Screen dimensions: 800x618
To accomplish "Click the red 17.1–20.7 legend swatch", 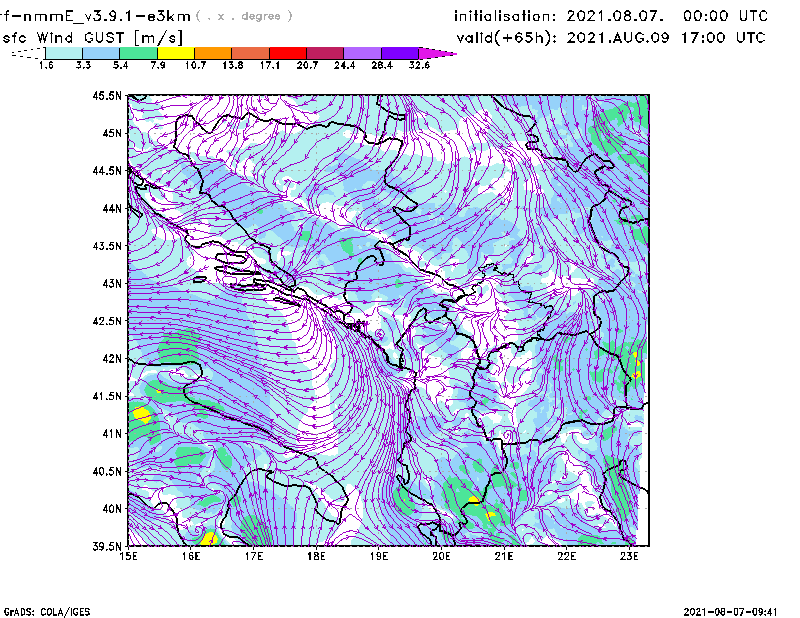I will [x=288, y=53].
